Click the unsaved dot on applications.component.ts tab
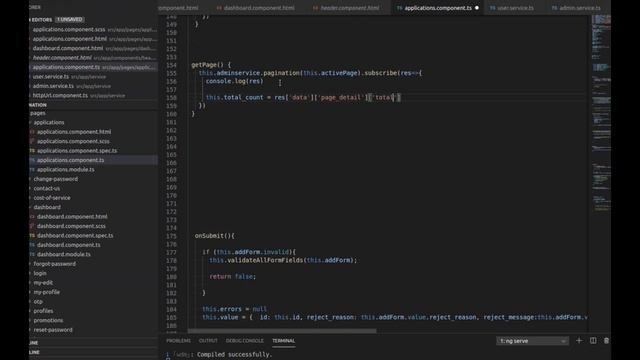The image size is (640, 360). (x=476, y=8)
